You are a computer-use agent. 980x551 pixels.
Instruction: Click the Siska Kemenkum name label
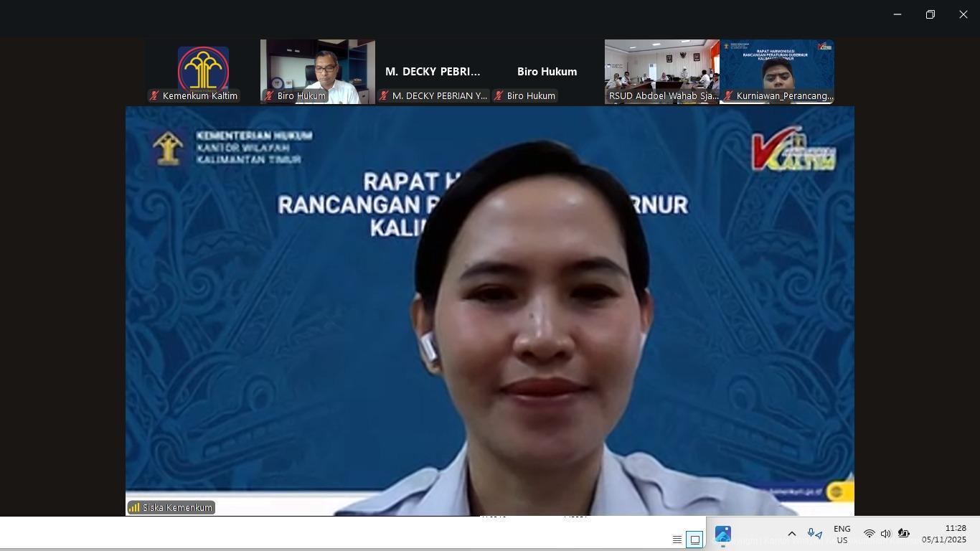tap(177, 508)
